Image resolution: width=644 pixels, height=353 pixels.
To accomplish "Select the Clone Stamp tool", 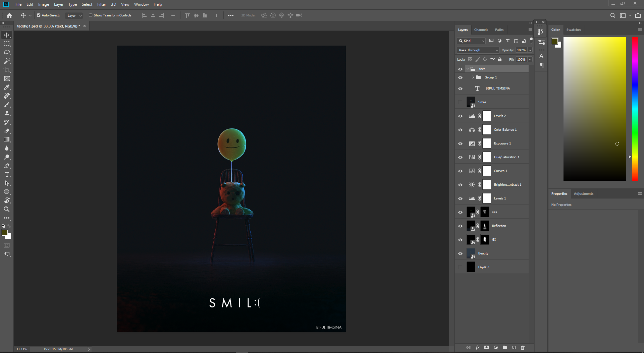I will pyautogui.click(x=7, y=113).
